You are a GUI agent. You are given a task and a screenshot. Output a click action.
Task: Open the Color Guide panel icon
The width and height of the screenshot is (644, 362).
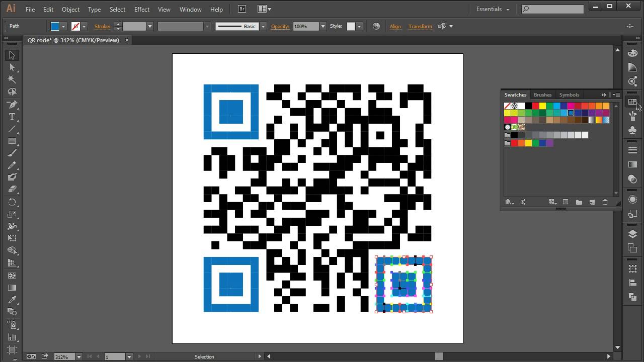pos(633,67)
